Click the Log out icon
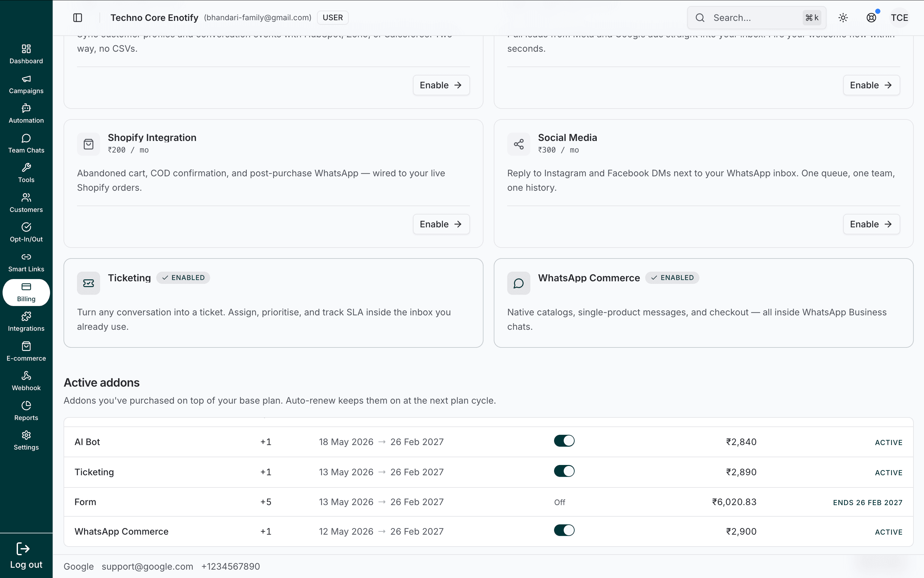The height and width of the screenshot is (578, 924). (x=23, y=548)
